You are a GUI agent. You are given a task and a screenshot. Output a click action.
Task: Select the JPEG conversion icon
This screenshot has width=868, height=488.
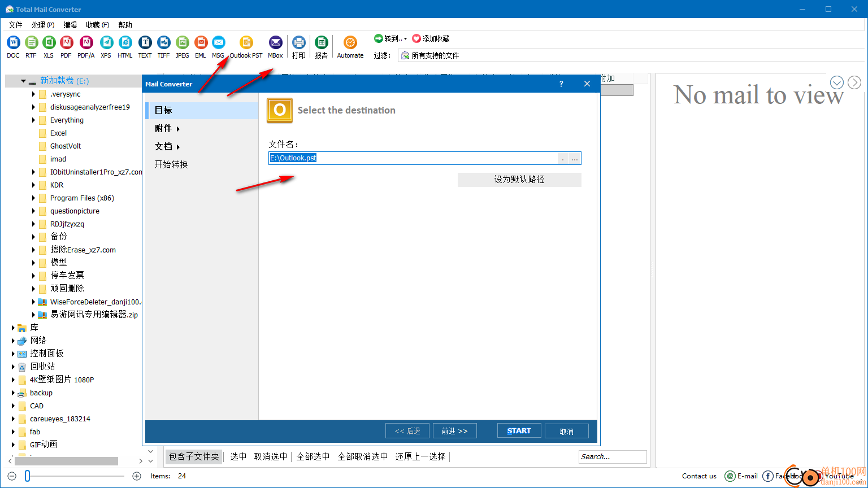click(182, 42)
